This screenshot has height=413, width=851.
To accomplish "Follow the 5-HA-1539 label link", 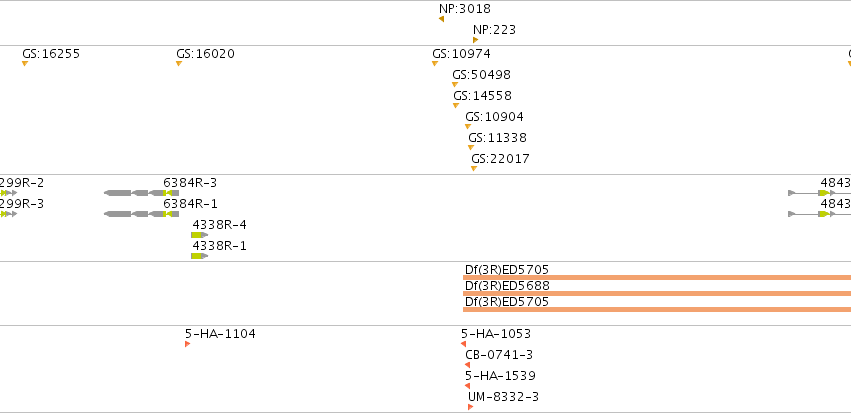I will pyautogui.click(x=500, y=376).
